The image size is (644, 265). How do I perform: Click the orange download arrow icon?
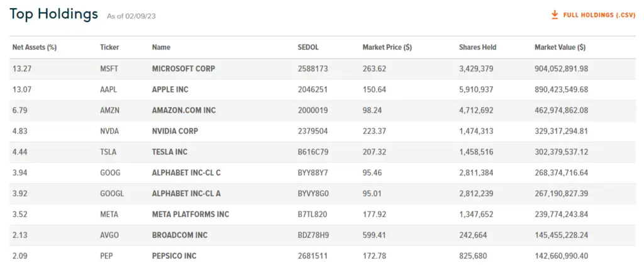(555, 14)
